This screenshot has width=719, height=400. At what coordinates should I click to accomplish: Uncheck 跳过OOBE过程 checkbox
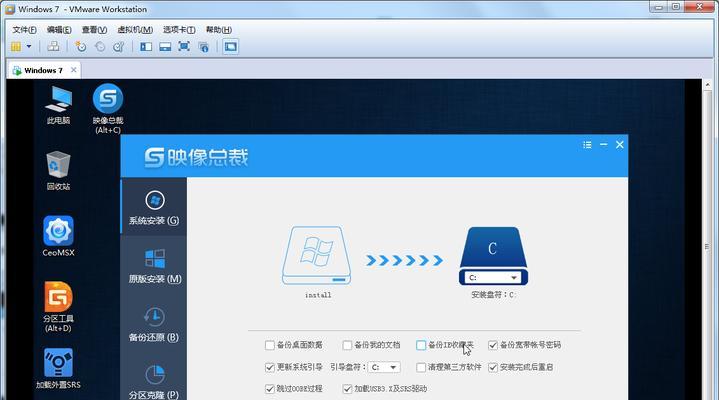270,389
